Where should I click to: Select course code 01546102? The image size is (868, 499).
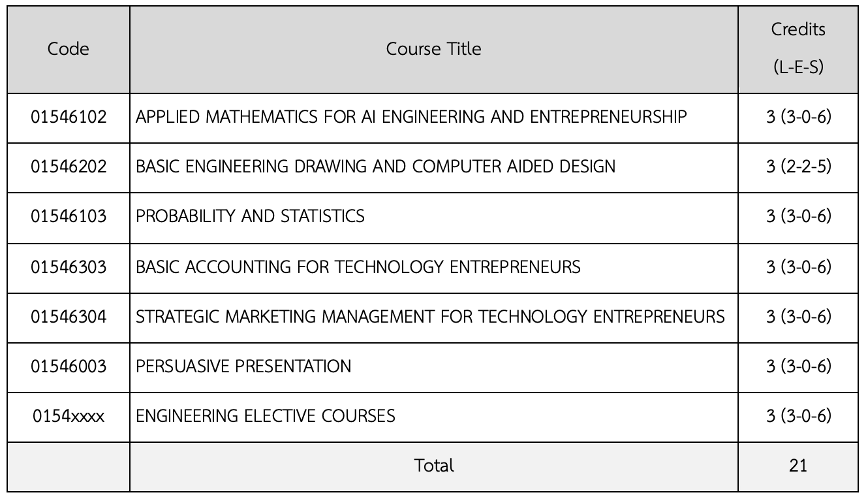[x=69, y=117]
